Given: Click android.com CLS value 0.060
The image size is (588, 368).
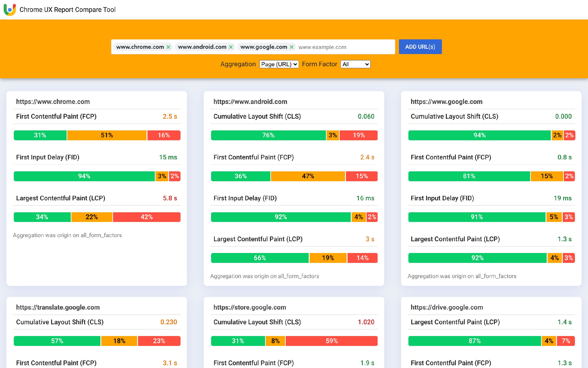Looking at the screenshot, I should pos(366,117).
